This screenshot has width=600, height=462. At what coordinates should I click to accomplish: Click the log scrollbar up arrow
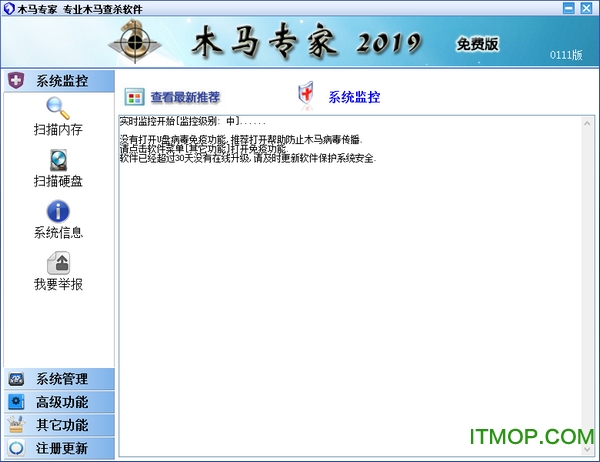(587, 123)
